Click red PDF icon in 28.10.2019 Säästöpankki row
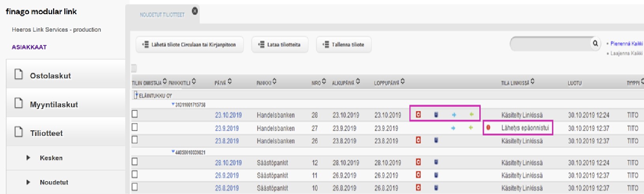Viewport: 644px width, 194px height. [x=418, y=162]
